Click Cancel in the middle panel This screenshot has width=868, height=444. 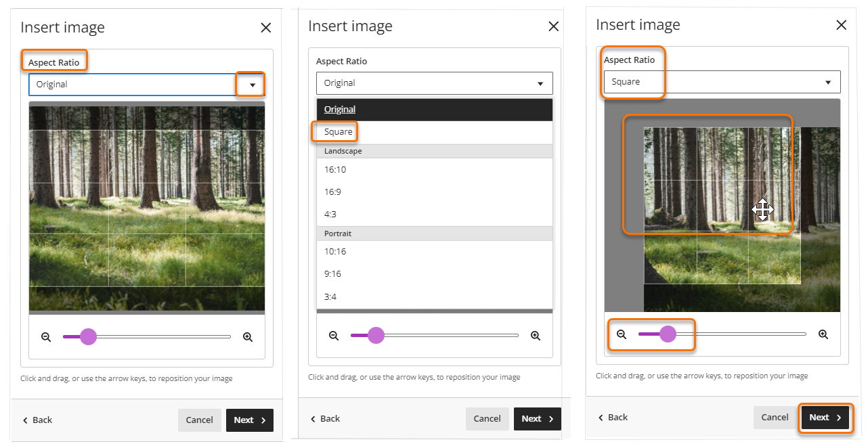pos(487,418)
